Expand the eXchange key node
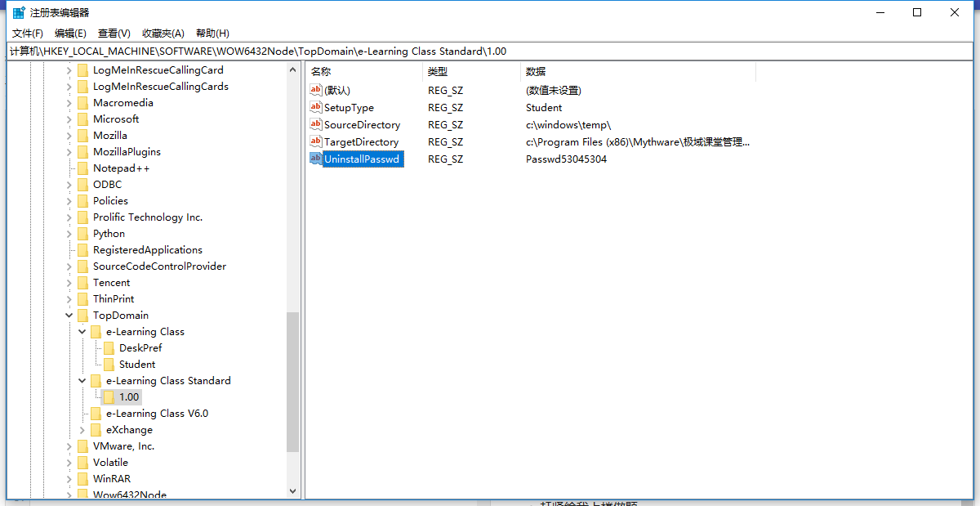Screen dimensions: 980x506 point(82,430)
